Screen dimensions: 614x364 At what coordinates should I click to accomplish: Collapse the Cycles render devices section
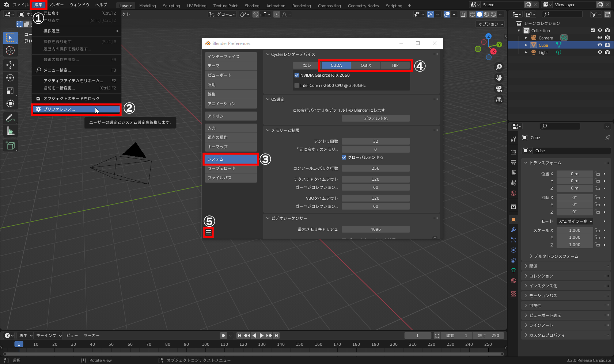tap(268, 54)
